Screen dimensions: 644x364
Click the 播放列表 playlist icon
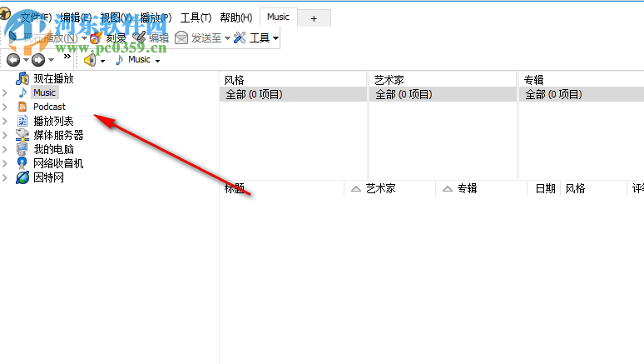click(x=22, y=121)
